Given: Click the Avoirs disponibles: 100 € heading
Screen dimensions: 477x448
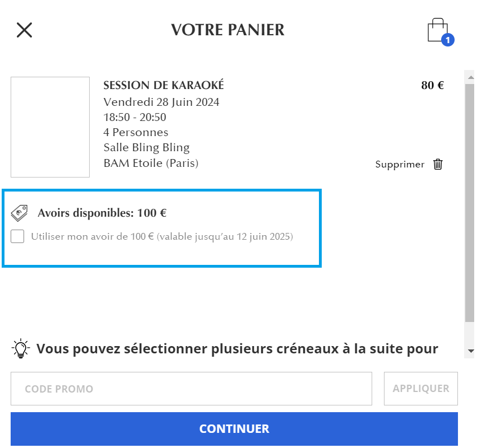Looking at the screenshot, I should pos(102,213).
